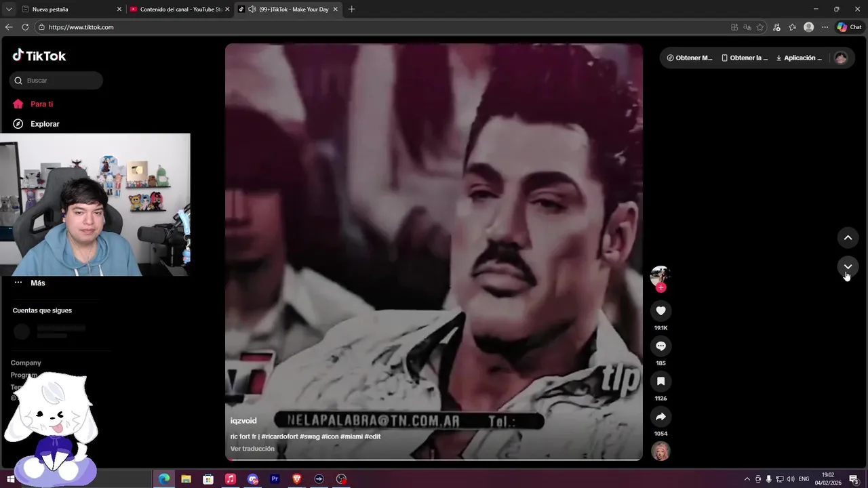Open volume control in system tray

pos(790,479)
